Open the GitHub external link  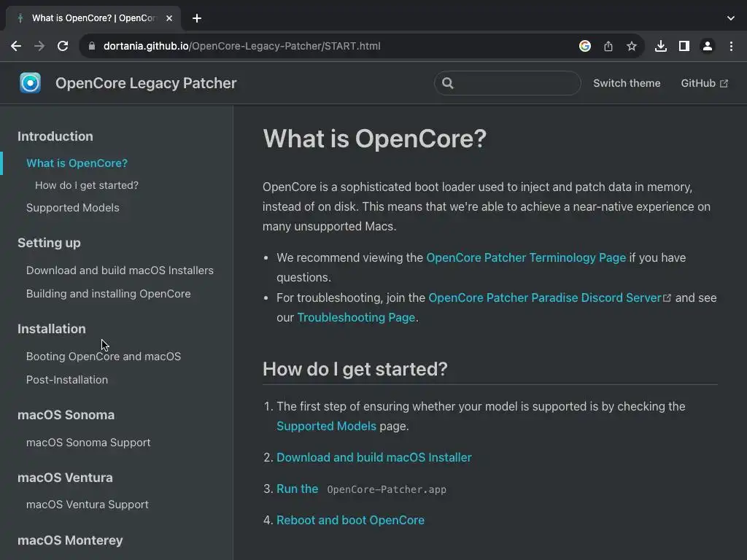(x=704, y=83)
